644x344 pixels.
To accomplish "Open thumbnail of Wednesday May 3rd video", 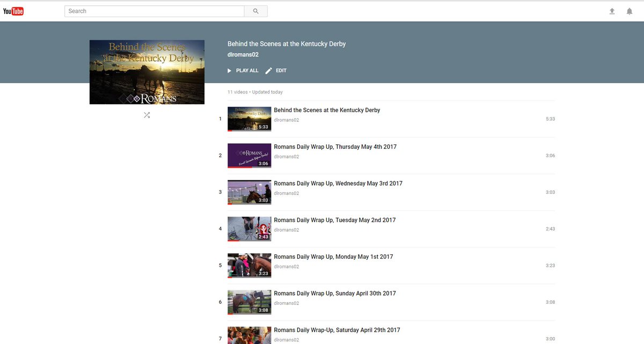I will pos(249,192).
